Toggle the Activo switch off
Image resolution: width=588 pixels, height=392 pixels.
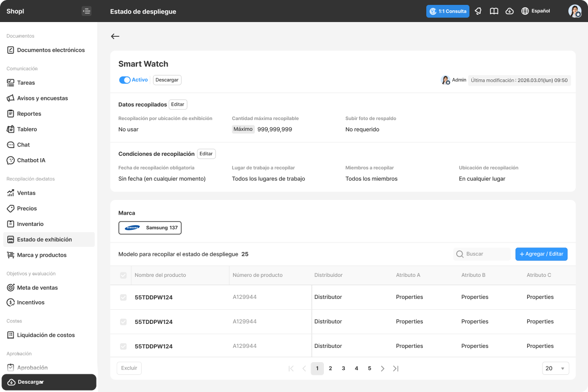125,80
